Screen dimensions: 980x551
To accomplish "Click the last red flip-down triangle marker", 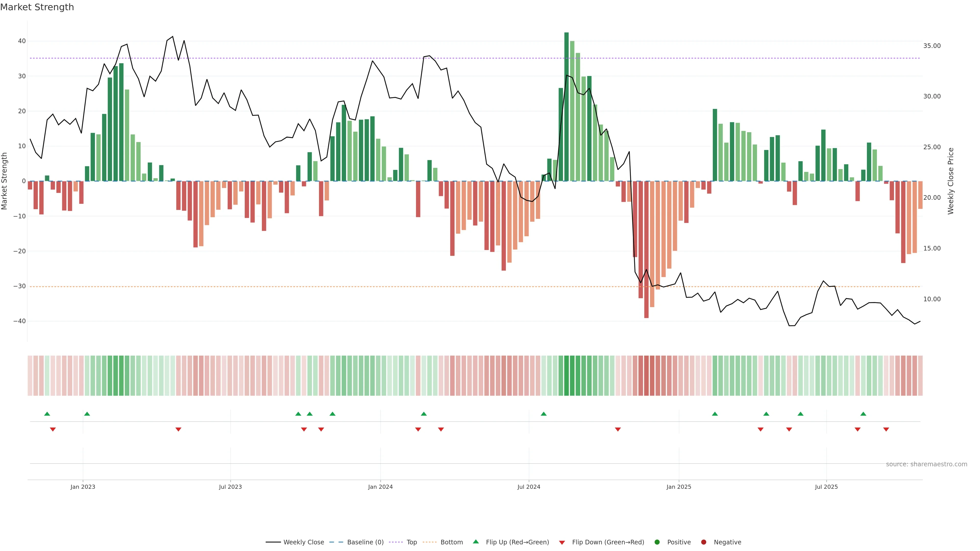I will click(886, 429).
